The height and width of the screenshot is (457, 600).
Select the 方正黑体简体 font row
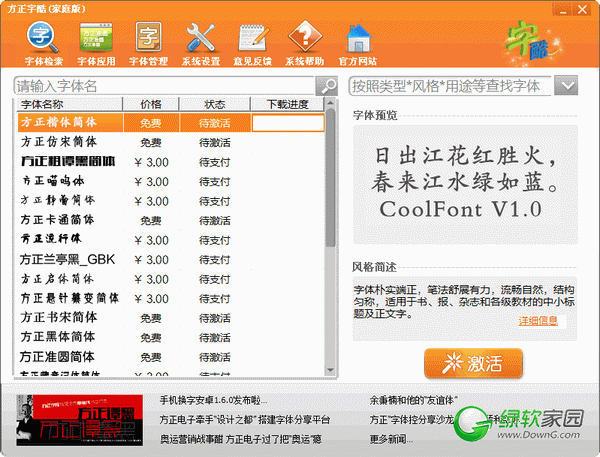pyautogui.click(x=171, y=338)
